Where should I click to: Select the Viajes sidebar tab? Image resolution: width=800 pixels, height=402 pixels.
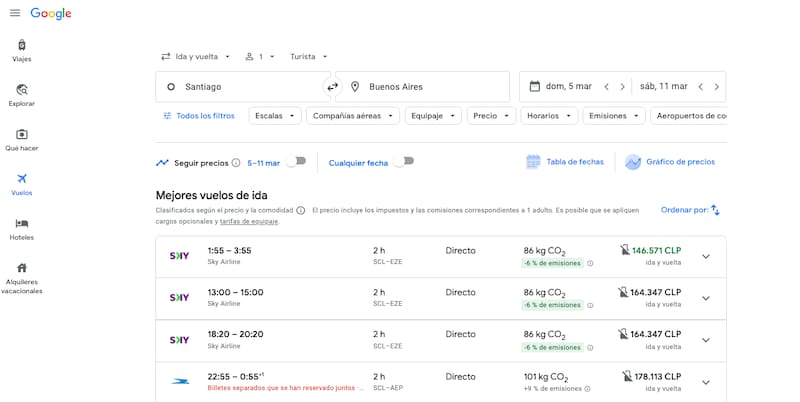pos(21,50)
